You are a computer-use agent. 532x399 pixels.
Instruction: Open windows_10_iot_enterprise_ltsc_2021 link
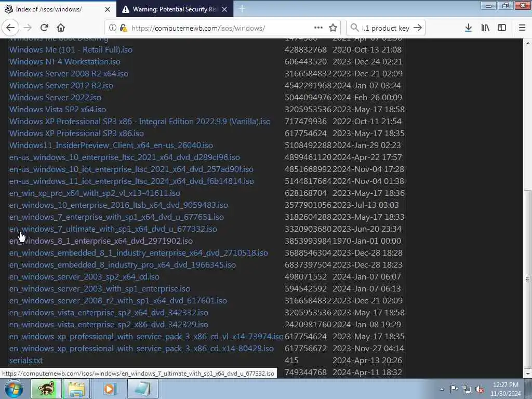(x=131, y=169)
